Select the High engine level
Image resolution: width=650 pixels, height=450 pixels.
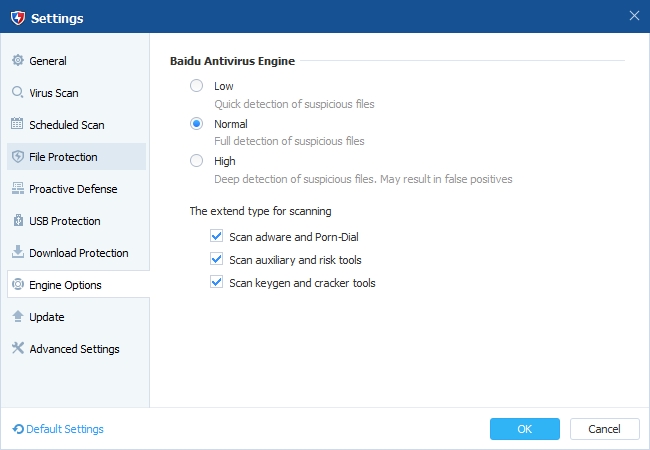pyautogui.click(x=197, y=161)
